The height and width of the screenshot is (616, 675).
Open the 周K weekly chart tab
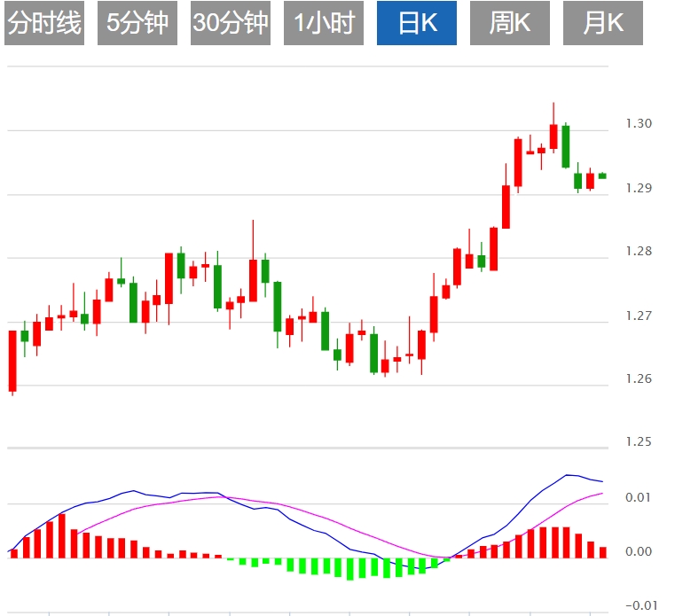[510, 23]
